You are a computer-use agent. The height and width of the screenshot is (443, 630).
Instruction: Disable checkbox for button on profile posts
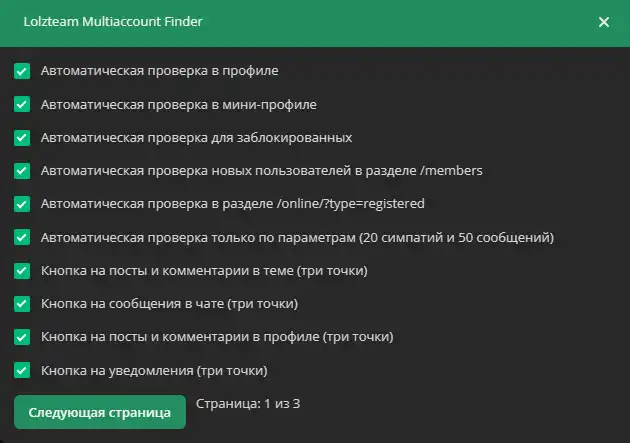(22, 337)
